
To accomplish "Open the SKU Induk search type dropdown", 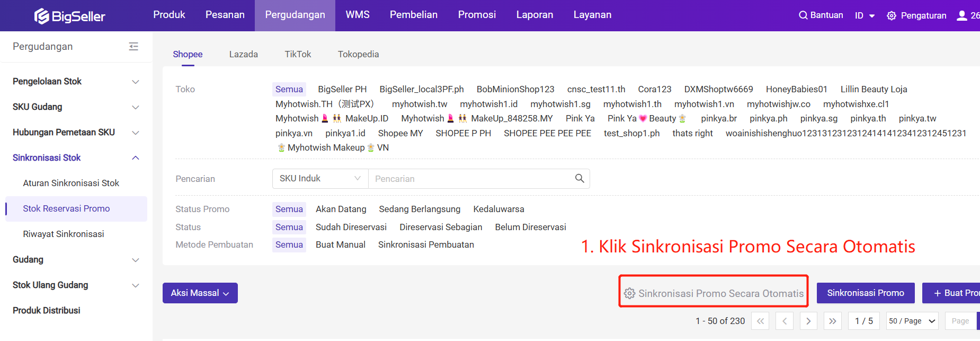I will click(320, 179).
